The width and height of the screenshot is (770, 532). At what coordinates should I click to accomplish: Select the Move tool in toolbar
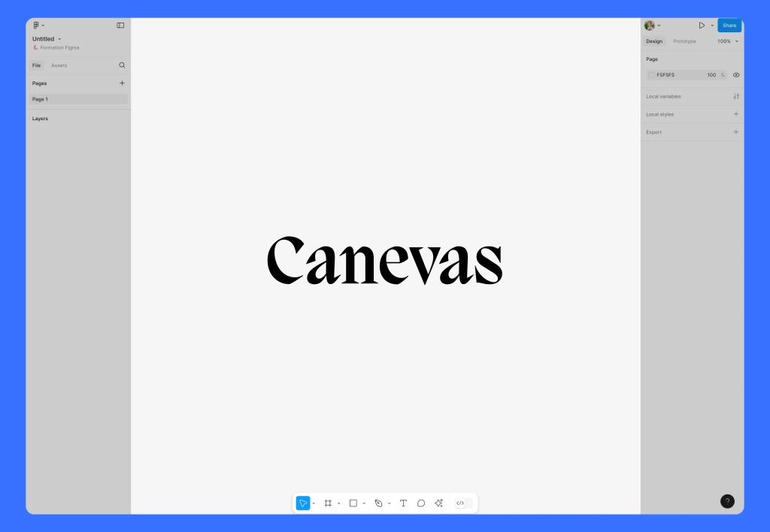303,503
